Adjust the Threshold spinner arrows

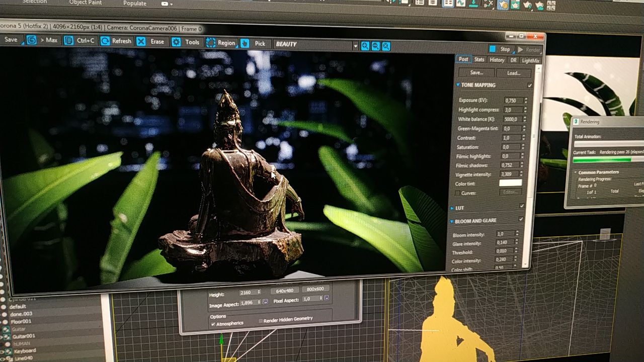pyautogui.click(x=516, y=251)
